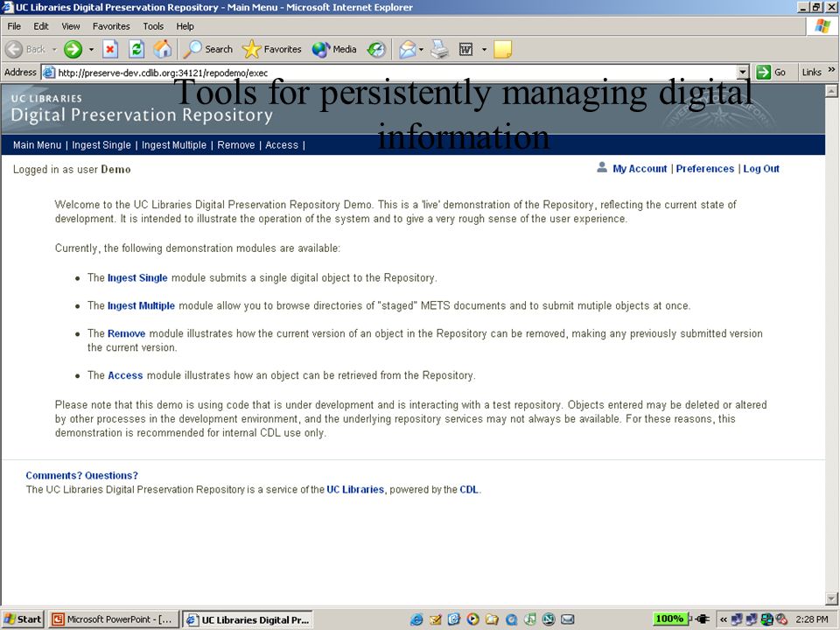Open the Favorites star toolbar button
The height and width of the screenshot is (630, 840).
click(271, 49)
